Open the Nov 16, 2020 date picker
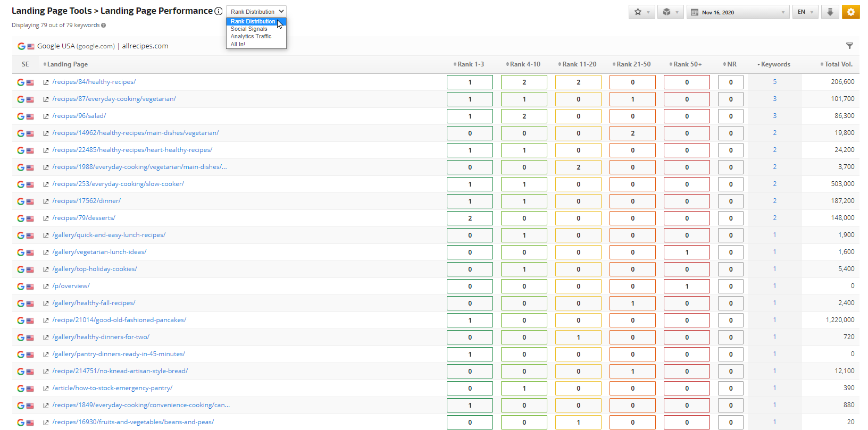 pos(737,12)
